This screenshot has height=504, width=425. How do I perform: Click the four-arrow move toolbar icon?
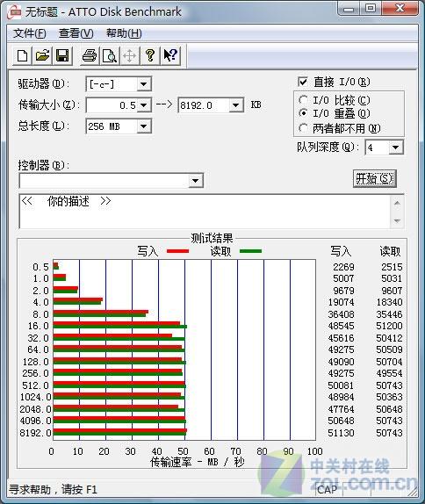(130, 56)
